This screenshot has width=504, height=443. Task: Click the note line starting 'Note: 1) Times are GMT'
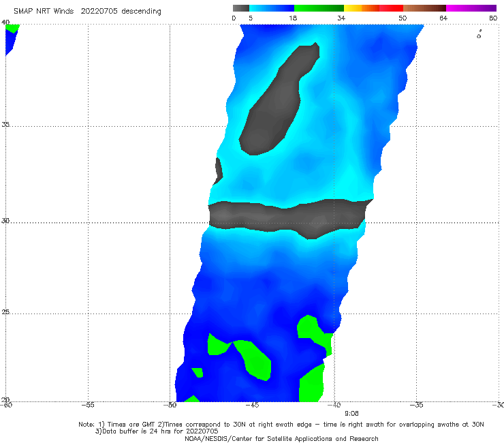tap(281, 425)
